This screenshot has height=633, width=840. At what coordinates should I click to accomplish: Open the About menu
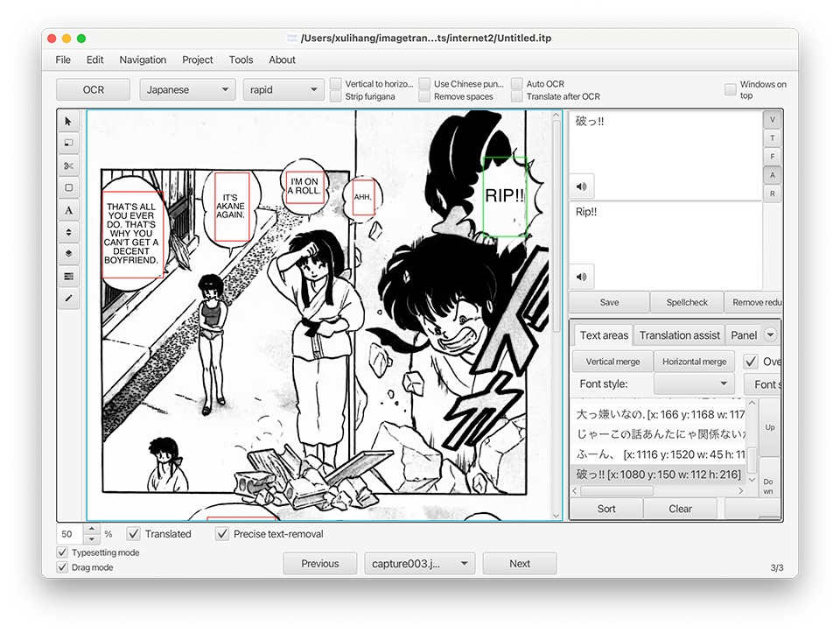tap(282, 60)
